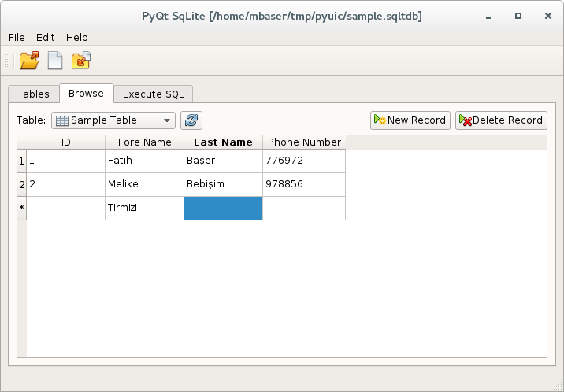Select the Tirmizi cell
The width and height of the screenshot is (564, 392).
click(x=145, y=208)
